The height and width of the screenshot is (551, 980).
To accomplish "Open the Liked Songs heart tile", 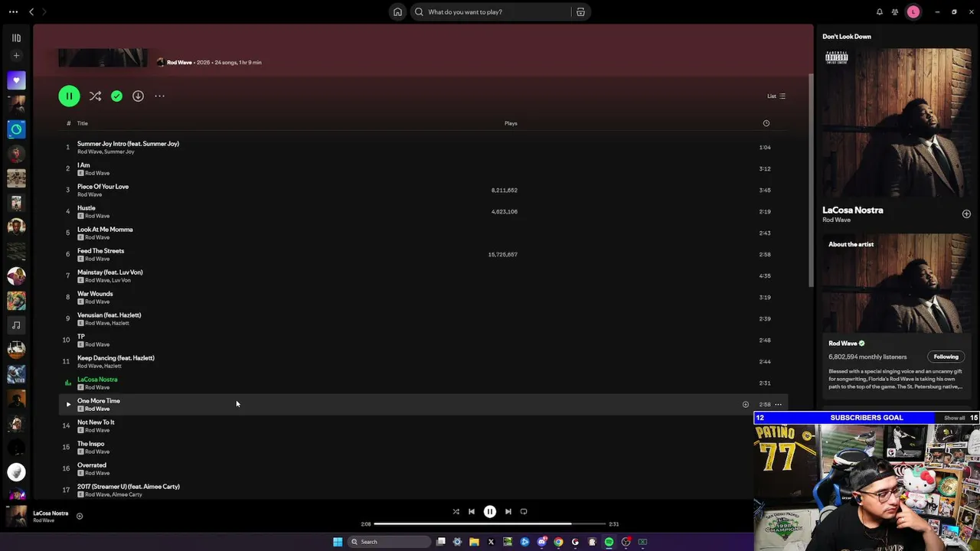I will [x=16, y=80].
